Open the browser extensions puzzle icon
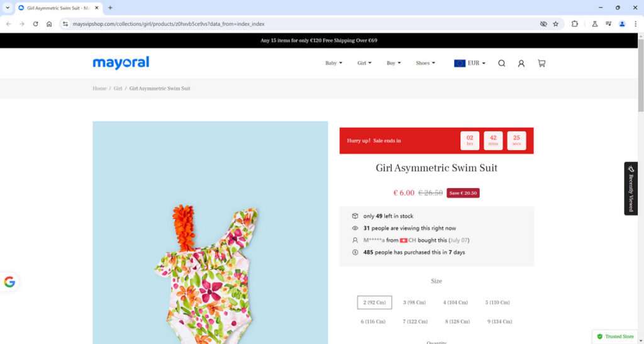The height and width of the screenshot is (344, 644). pos(575,24)
